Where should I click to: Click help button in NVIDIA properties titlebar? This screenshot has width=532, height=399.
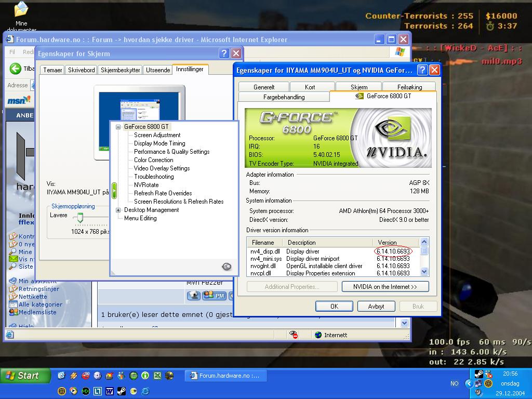click(x=422, y=70)
